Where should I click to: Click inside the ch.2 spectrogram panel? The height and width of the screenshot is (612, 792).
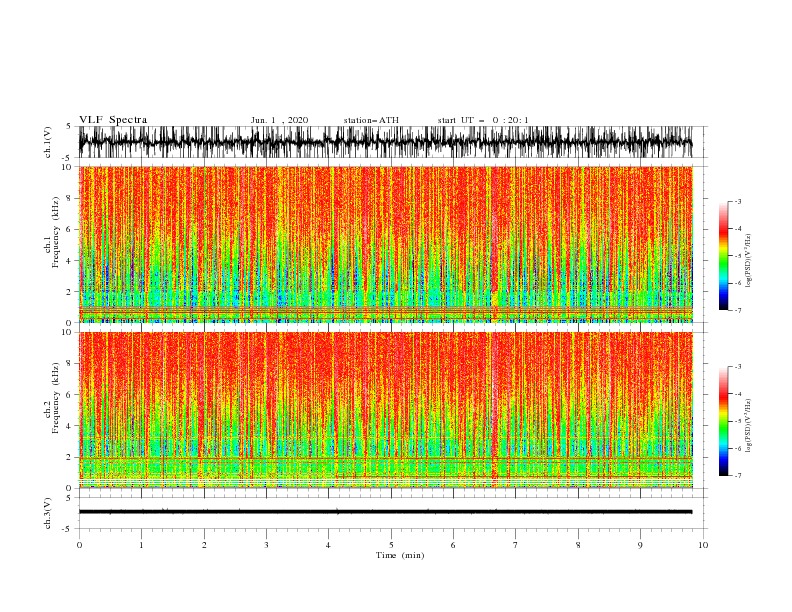click(386, 410)
